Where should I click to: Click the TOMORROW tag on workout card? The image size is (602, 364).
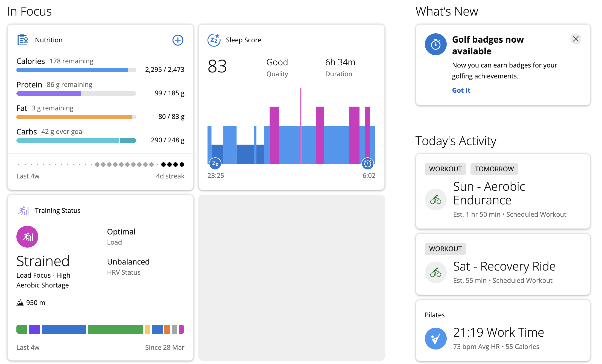coord(494,169)
